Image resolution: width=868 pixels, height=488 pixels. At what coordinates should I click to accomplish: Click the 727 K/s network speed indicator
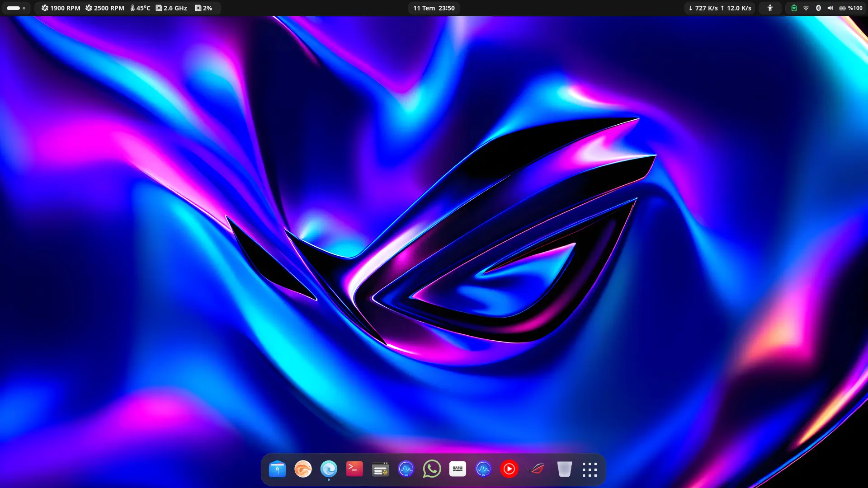[720, 8]
